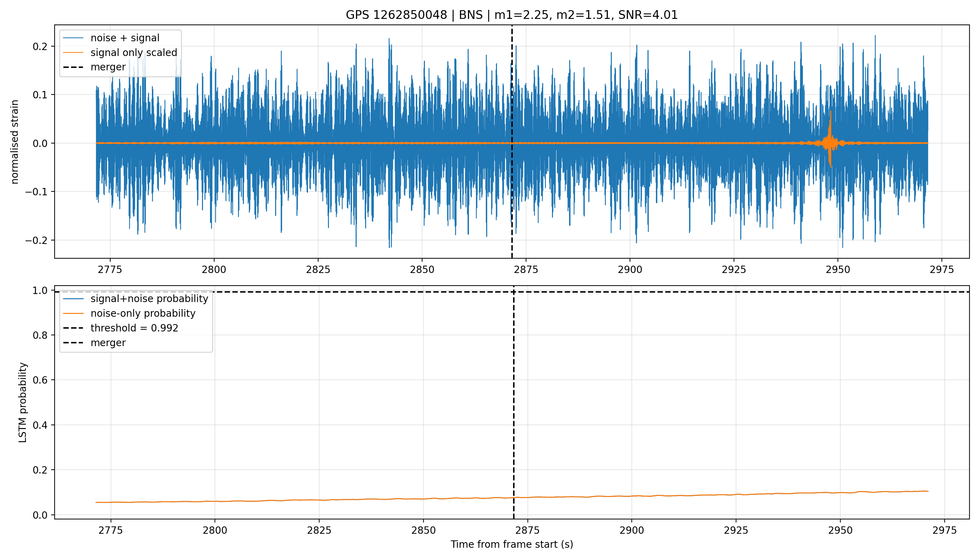
Task: Click the 'LSTM probability' y-axis label
Action: pos(23,402)
